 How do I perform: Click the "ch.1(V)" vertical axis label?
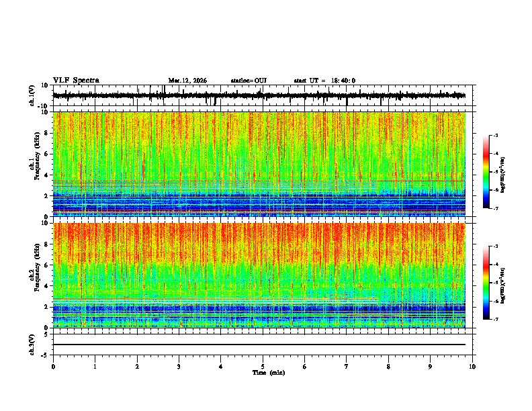click(32, 95)
